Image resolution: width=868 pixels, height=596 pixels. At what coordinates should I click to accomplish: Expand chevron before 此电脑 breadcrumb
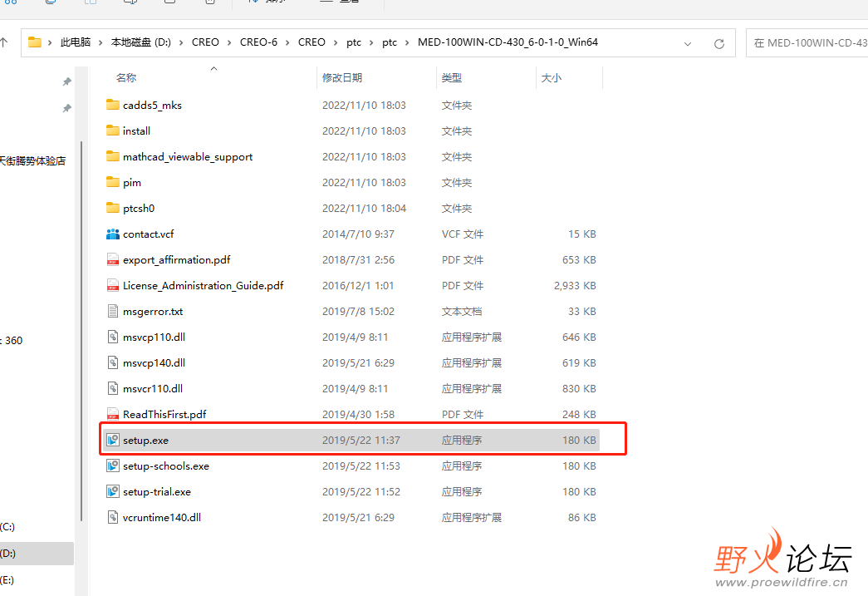pyautogui.click(x=50, y=42)
